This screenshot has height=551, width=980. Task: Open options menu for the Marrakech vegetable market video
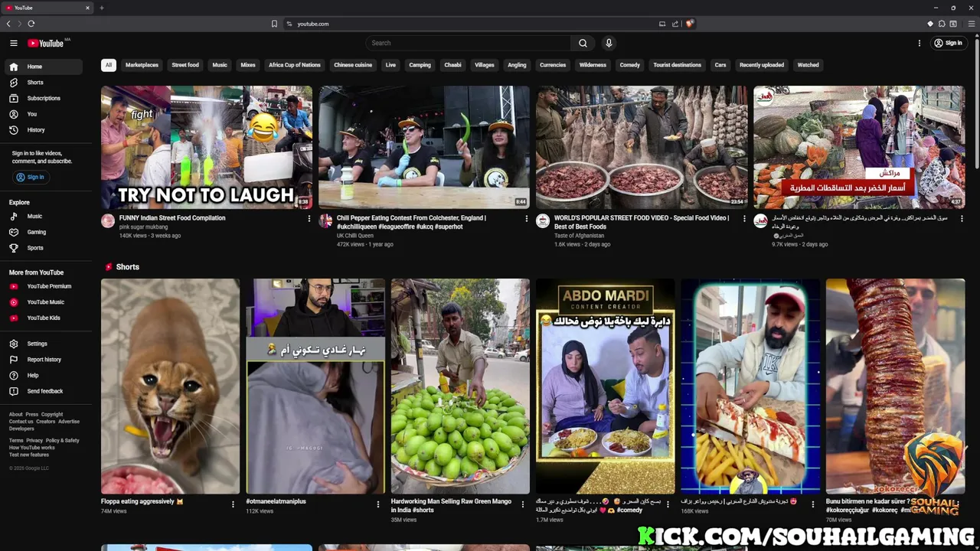[x=962, y=219]
